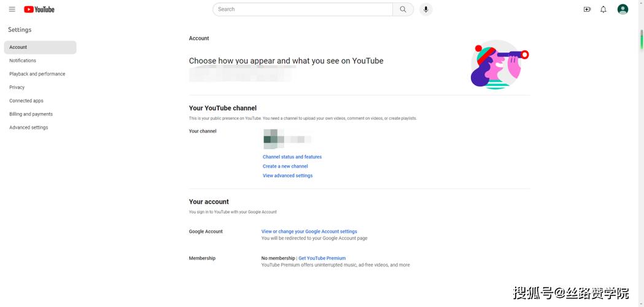Image resolution: width=644 pixels, height=307 pixels.
Task: Click the pixelated channel avatar thumbnail
Action: [x=274, y=139]
